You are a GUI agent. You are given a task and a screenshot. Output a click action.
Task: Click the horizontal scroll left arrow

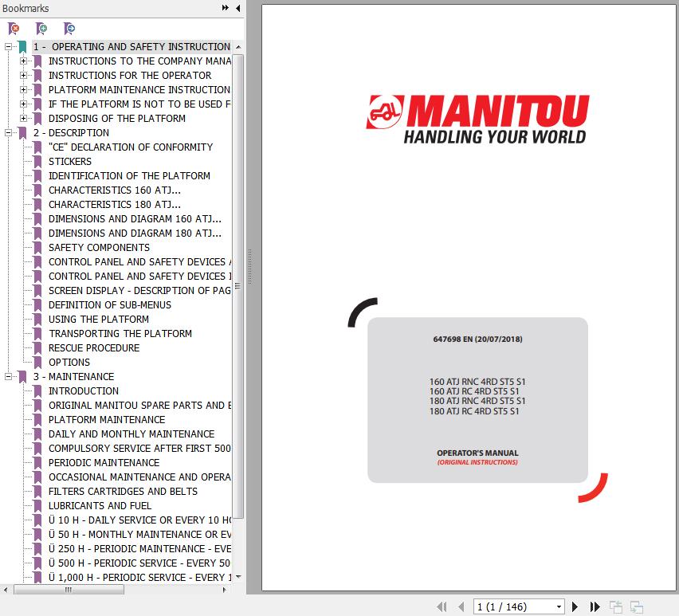(x=6, y=589)
